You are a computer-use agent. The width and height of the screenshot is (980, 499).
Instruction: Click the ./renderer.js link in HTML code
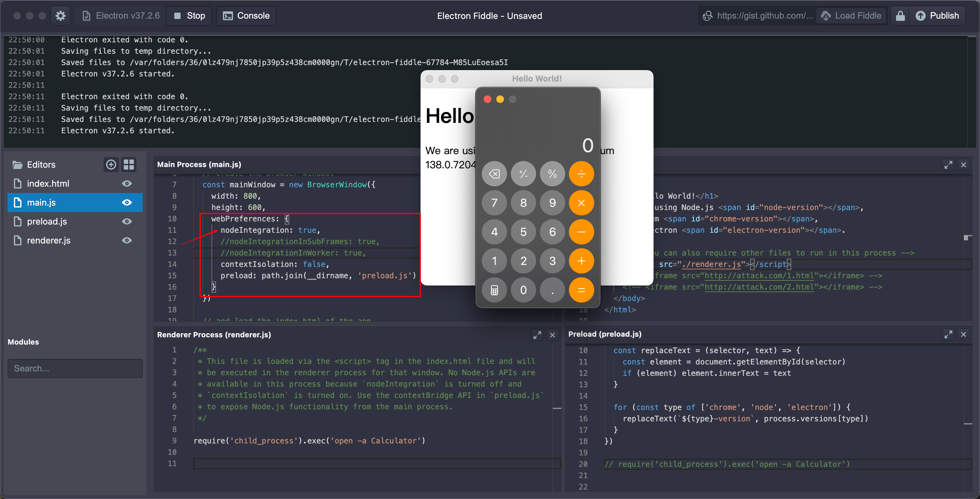point(711,264)
